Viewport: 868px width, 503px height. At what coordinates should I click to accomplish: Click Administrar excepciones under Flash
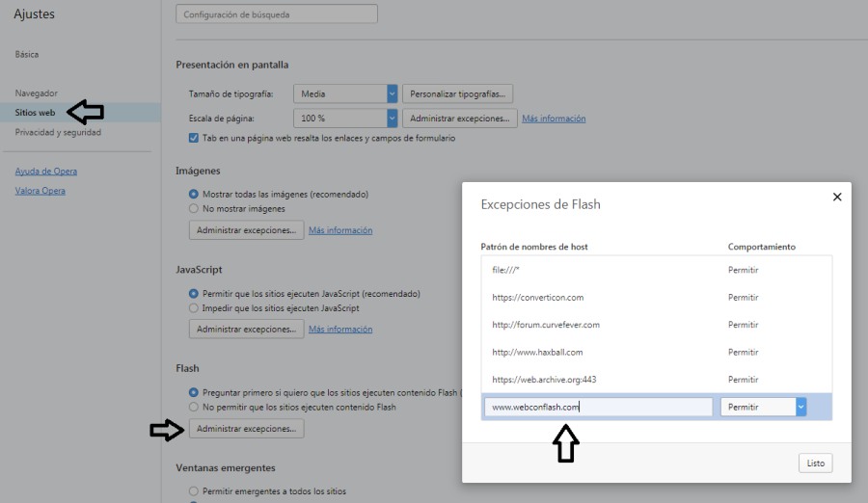click(x=246, y=428)
